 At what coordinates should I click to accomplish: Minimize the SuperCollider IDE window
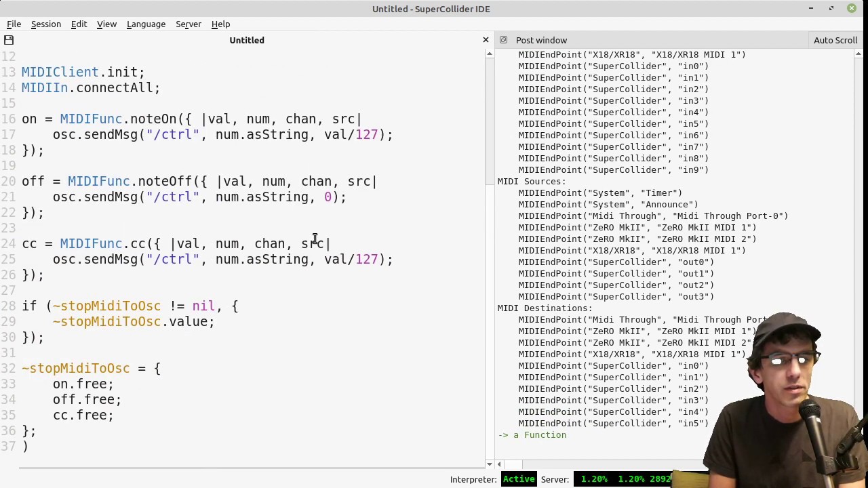click(x=811, y=8)
